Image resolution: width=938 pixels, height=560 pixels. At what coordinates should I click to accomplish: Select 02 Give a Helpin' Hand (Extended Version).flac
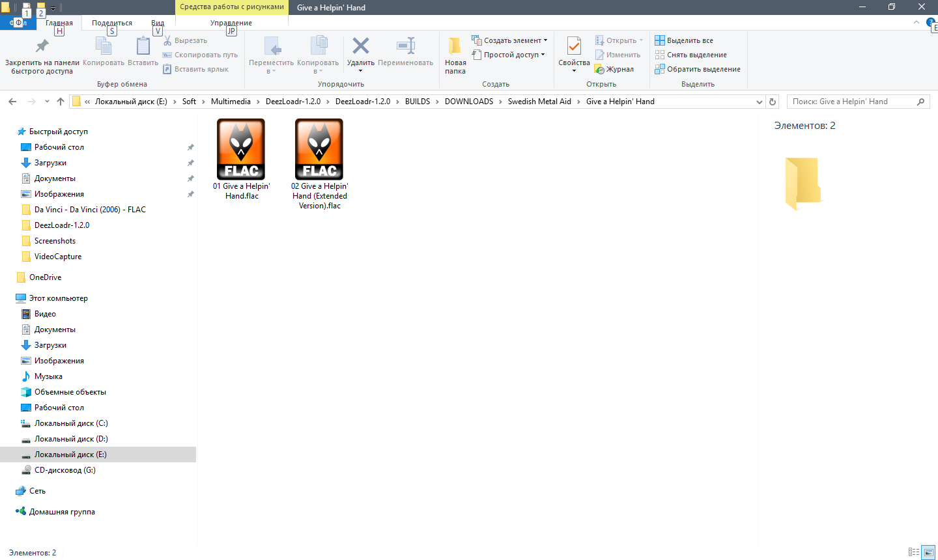tap(319, 164)
